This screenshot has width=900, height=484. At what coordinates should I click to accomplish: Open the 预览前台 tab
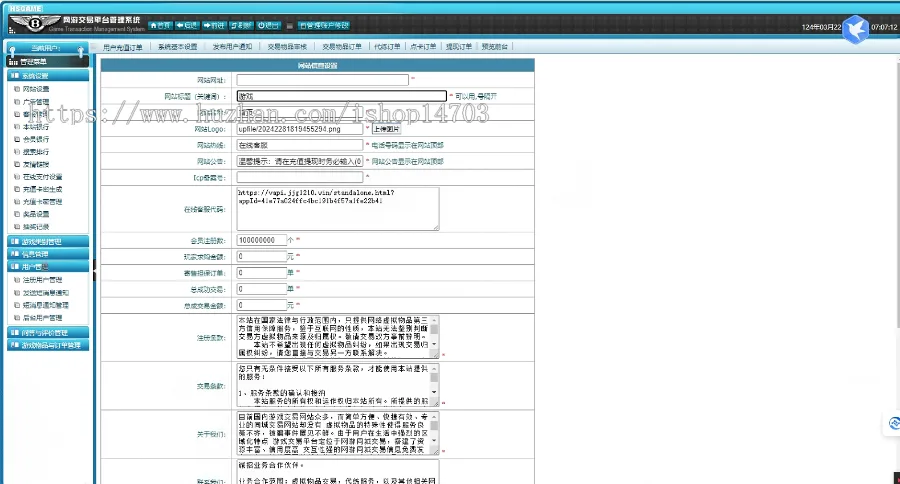[494, 46]
